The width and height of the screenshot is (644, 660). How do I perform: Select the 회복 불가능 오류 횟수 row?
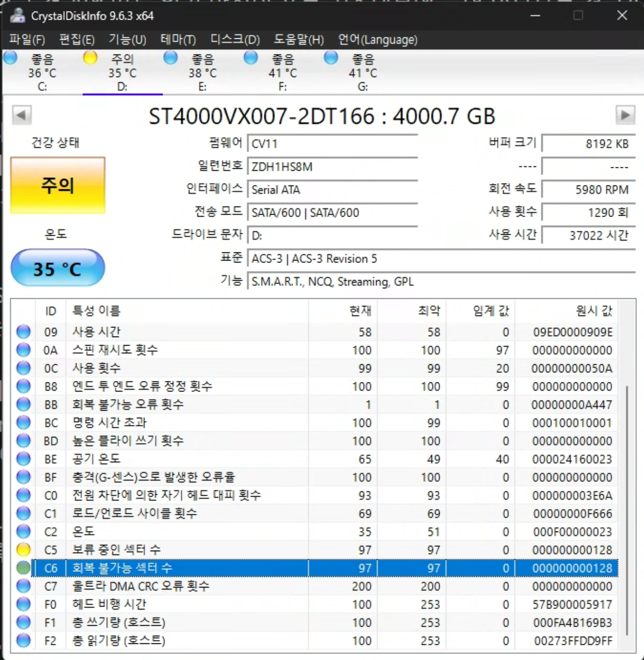point(201,404)
